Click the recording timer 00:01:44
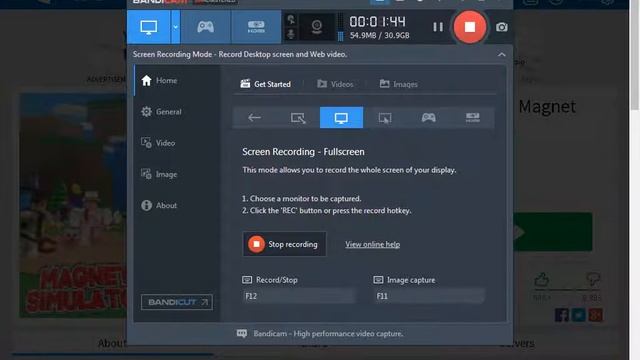The height and width of the screenshot is (360, 640). point(378,22)
